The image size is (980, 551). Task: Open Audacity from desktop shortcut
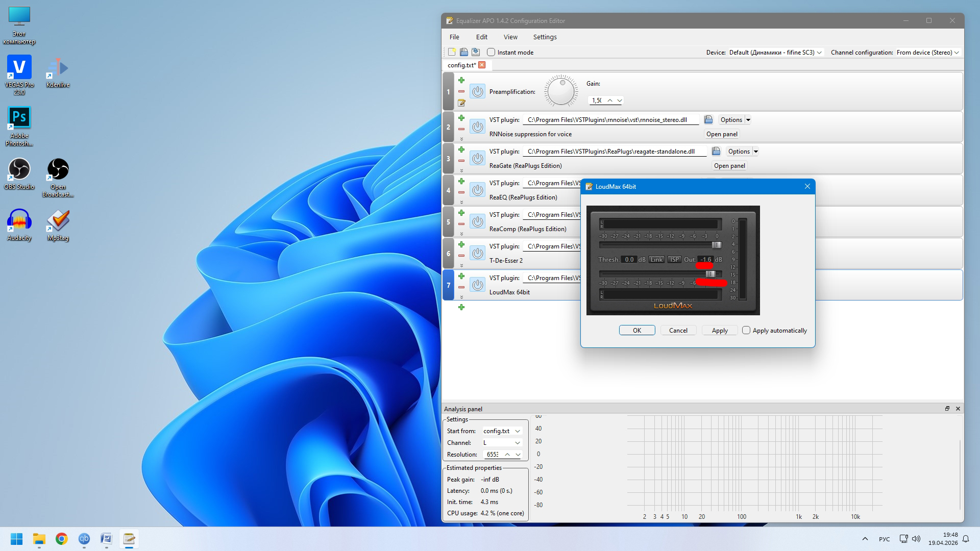pyautogui.click(x=19, y=224)
